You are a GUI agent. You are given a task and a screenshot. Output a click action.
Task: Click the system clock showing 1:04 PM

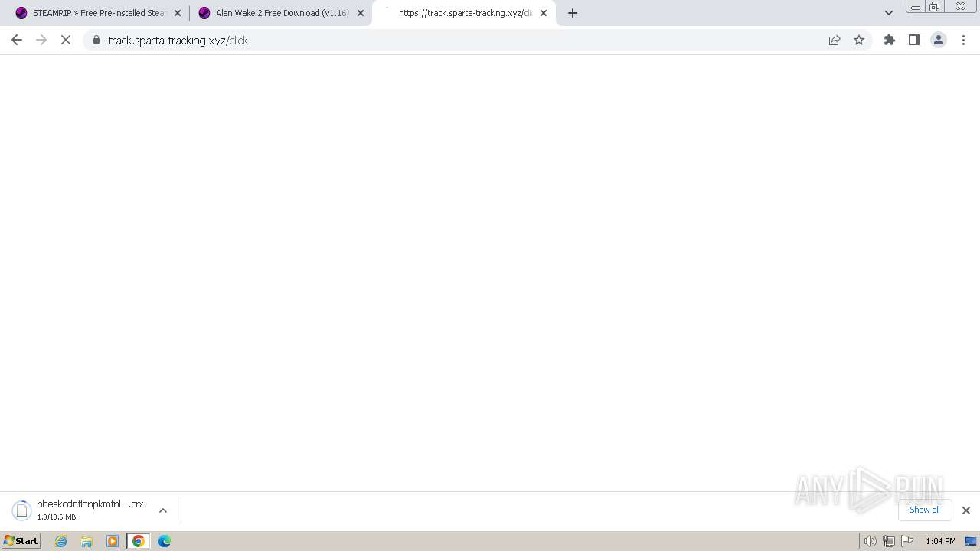pos(940,541)
